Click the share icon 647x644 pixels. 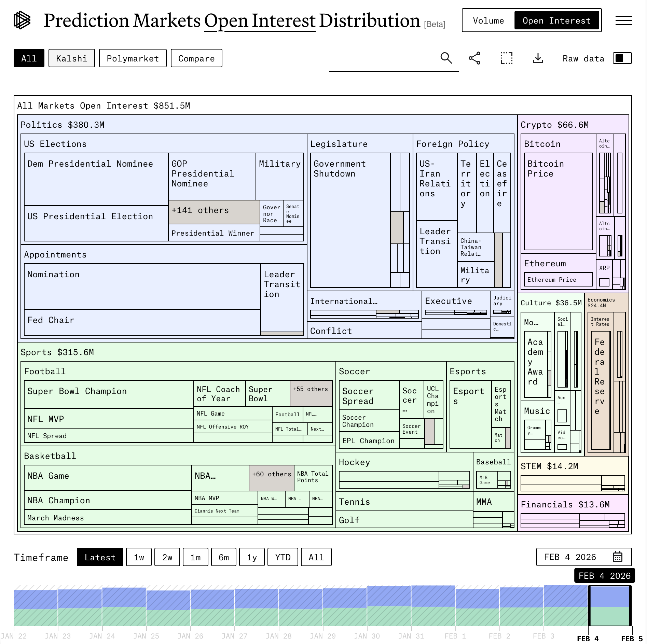pyautogui.click(x=474, y=58)
